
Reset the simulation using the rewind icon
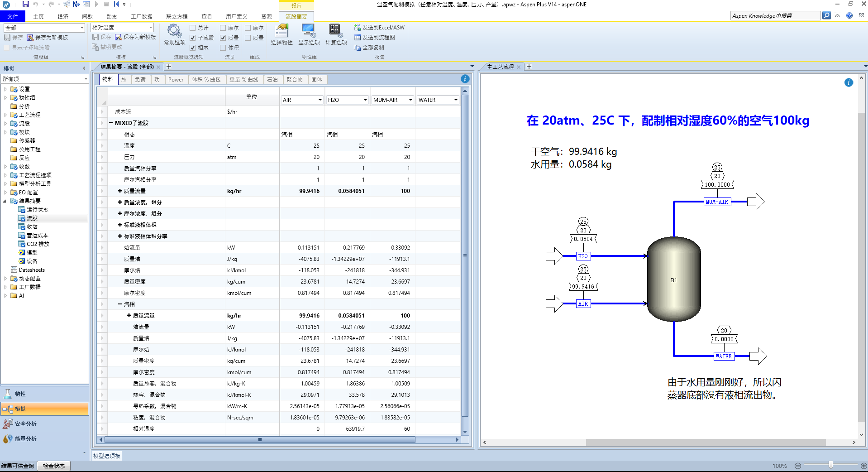[116, 4]
